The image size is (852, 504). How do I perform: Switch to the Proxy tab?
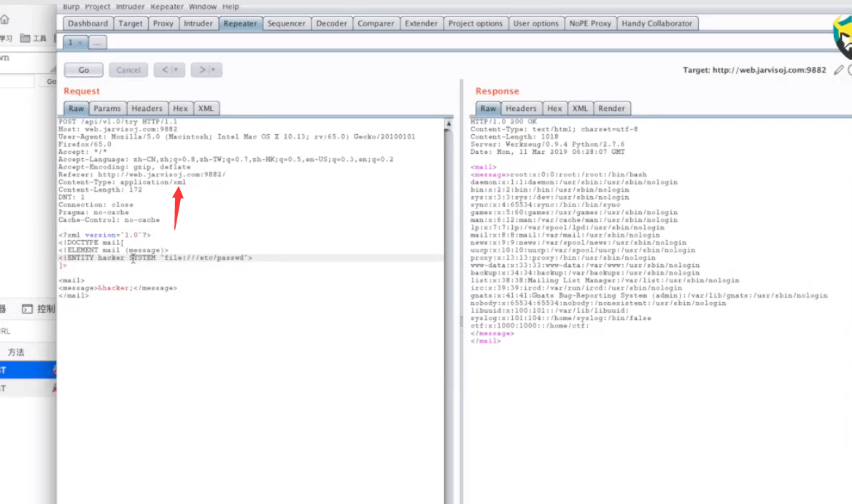pos(163,23)
